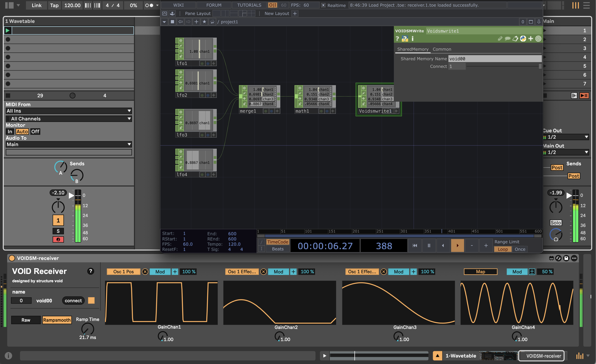The height and width of the screenshot is (364, 596).
Task: Click the operator info 'i' icon
Action: (412, 39)
